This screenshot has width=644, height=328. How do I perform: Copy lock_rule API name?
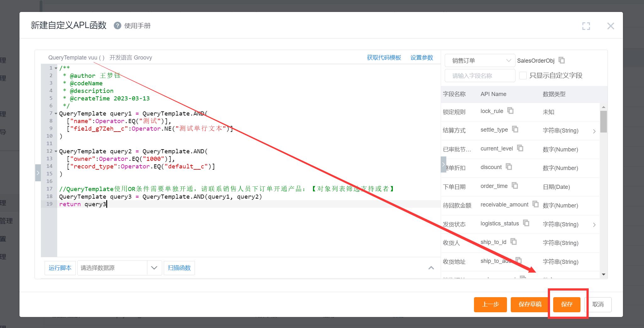point(510,110)
